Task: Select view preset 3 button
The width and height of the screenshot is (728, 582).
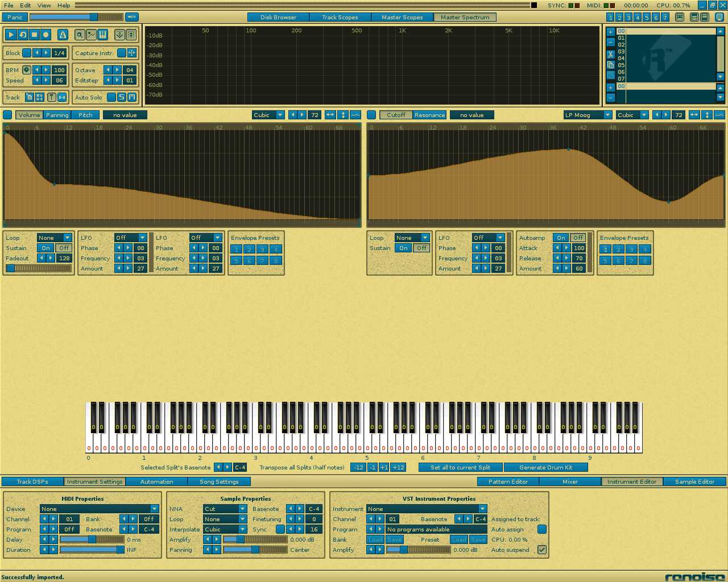Action: [x=628, y=18]
